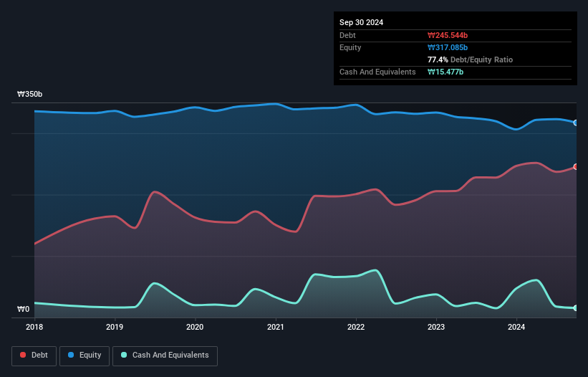588x377 pixels.
Task: Click the blue Equity endpoint marker
Action: coord(576,123)
